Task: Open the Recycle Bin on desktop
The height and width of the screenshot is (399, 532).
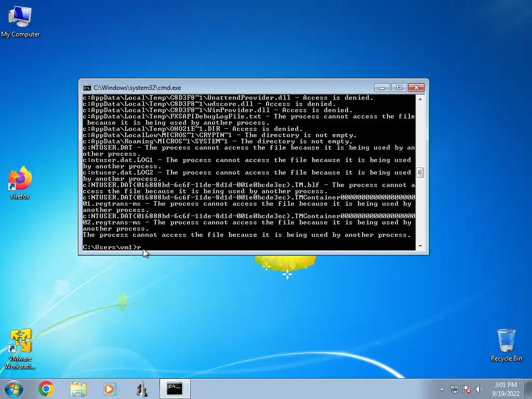Action: pos(506,345)
